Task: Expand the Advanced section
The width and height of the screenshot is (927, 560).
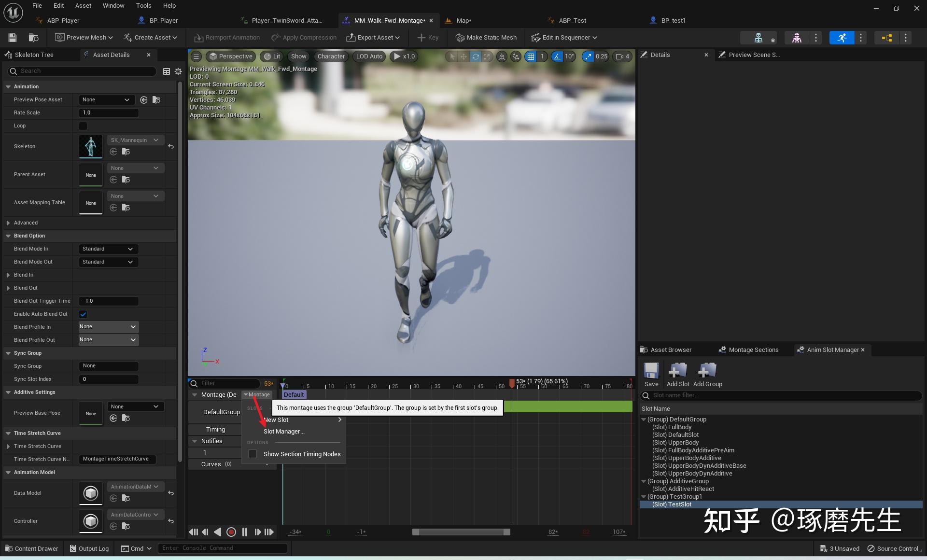Action: [8, 223]
